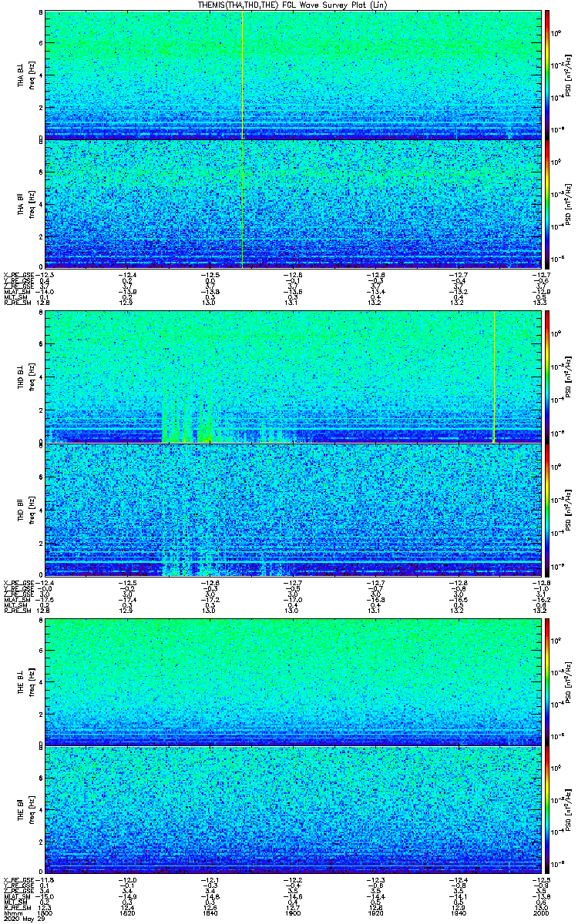Screen dimensions: 578x924
Task: Click the yellow vertical spike in THA B-perpendicular spectrogram
Action: click(x=243, y=75)
